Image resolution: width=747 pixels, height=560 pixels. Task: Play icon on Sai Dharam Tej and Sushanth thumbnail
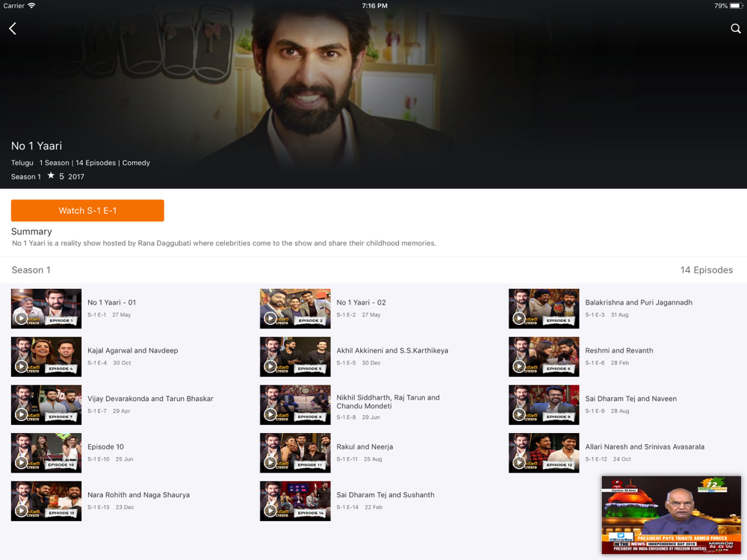[270, 511]
